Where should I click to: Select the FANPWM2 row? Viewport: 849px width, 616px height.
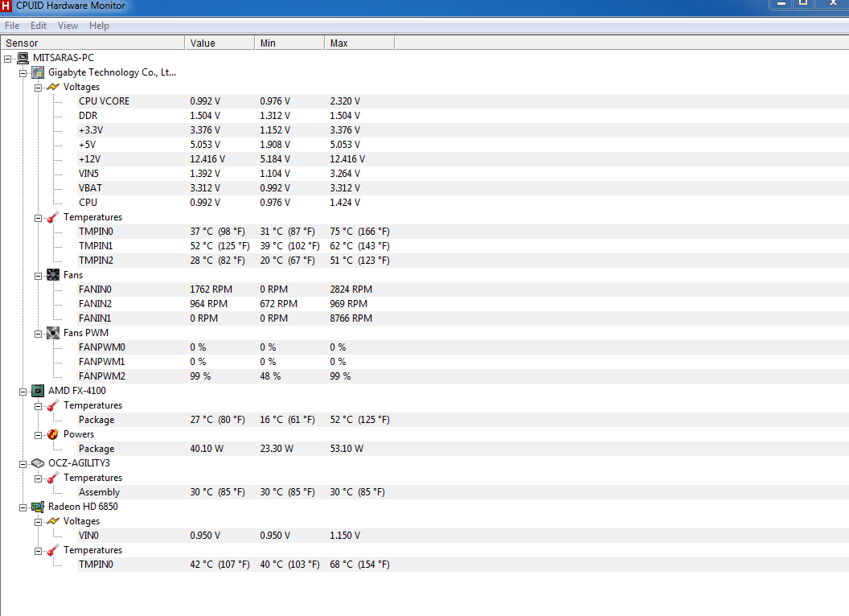(x=463, y=376)
